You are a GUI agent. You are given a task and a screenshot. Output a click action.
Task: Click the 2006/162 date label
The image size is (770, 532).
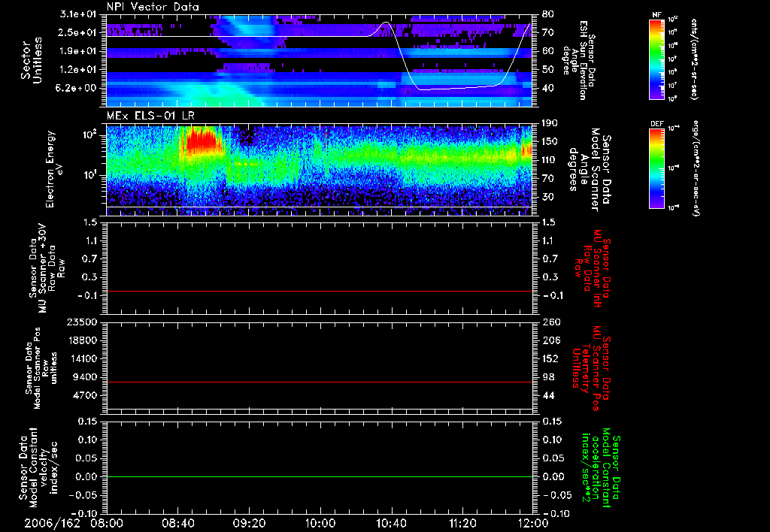53,522
